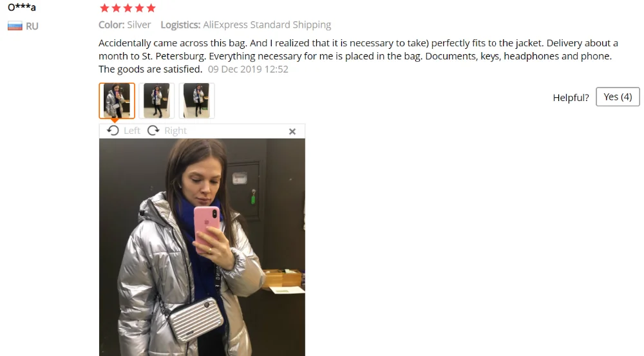Screen dimensions: 644x356
Task: Click the enlarged mirror selfie photo
Action: (x=202, y=247)
